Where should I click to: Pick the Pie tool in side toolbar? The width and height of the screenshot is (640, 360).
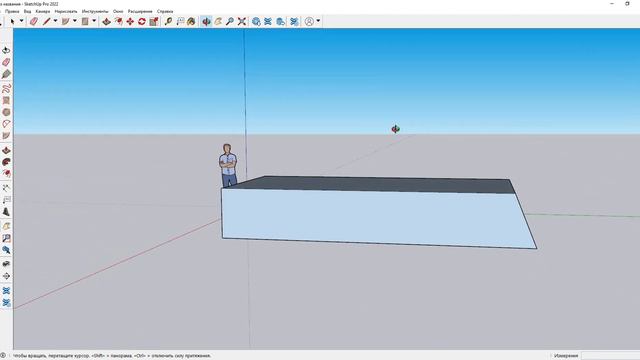(x=6, y=136)
